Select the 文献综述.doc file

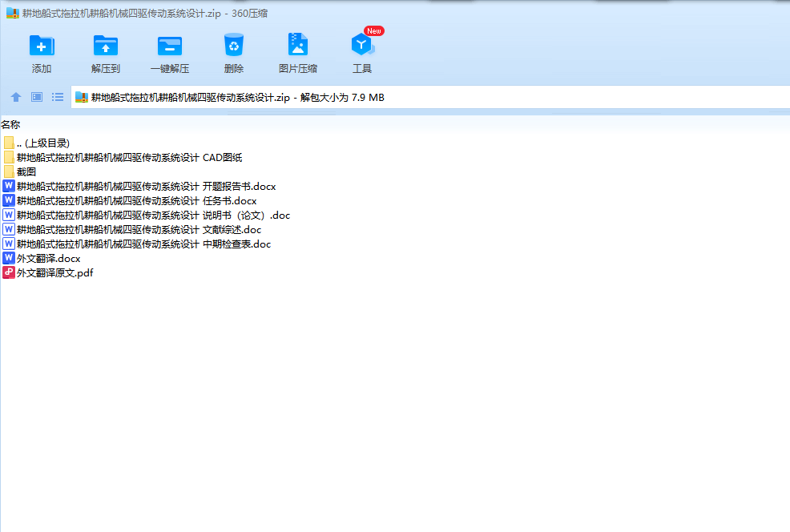132,230
